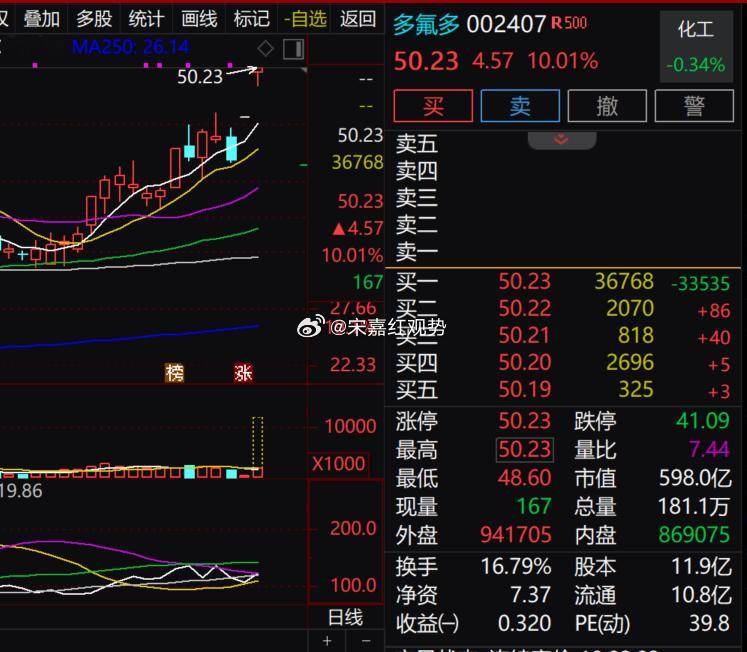
Task: Click the 换手 turnover 16.79%
Action: point(515,567)
